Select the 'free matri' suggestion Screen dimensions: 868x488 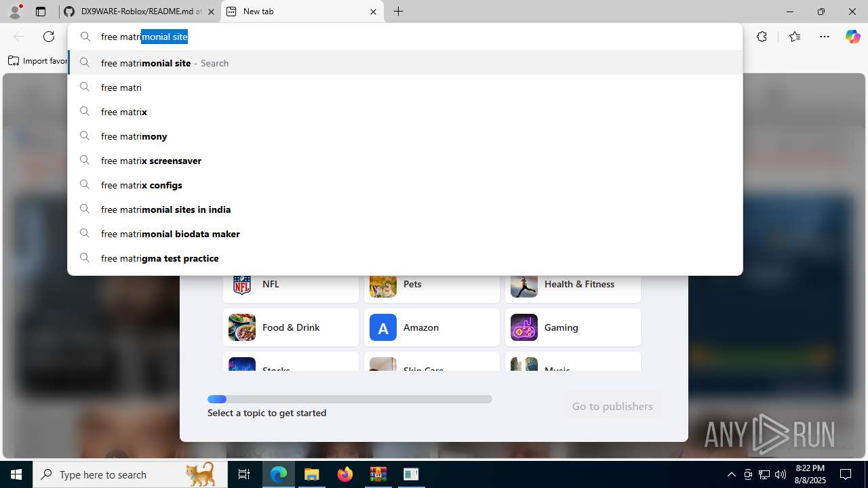[x=405, y=87]
